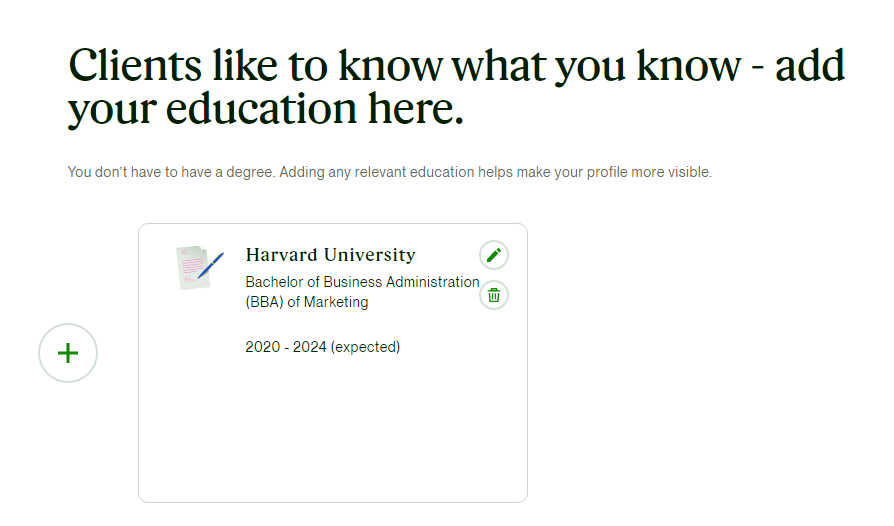The height and width of the screenshot is (526, 894).
Task: Click the '(expected)' label after 2024
Action: tap(365, 347)
